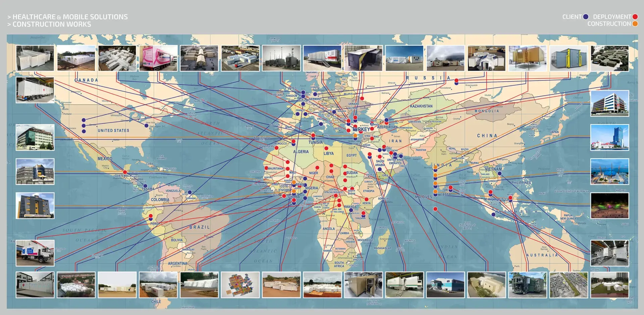Click the CONSTRUCTION legend dot
644x315 pixels.
635,24
